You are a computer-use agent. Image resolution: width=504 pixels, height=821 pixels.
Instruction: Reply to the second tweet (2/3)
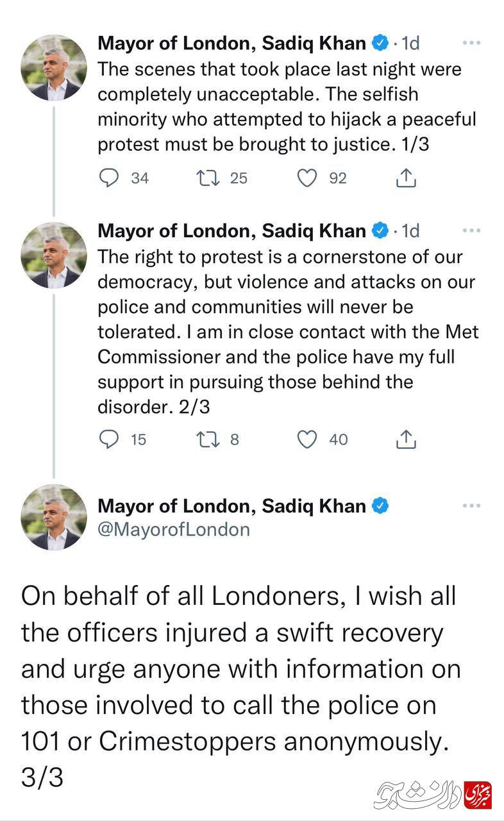click(109, 439)
